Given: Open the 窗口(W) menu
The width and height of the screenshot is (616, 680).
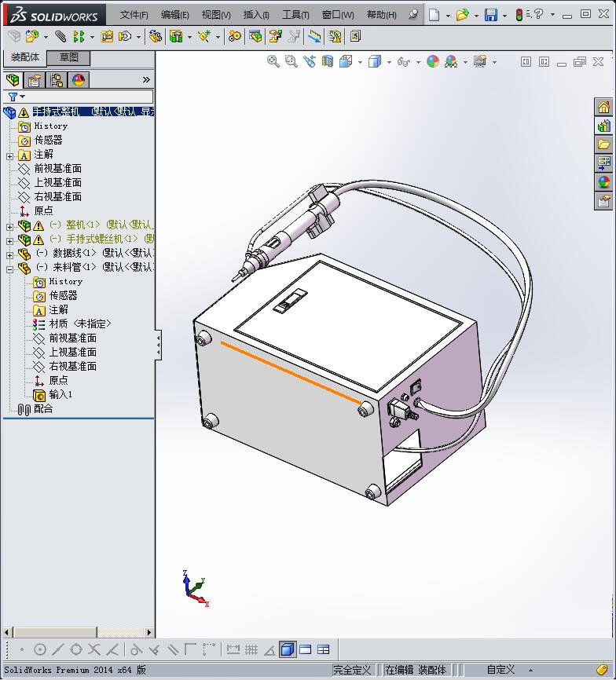Looking at the screenshot, I should coord(338,15).
